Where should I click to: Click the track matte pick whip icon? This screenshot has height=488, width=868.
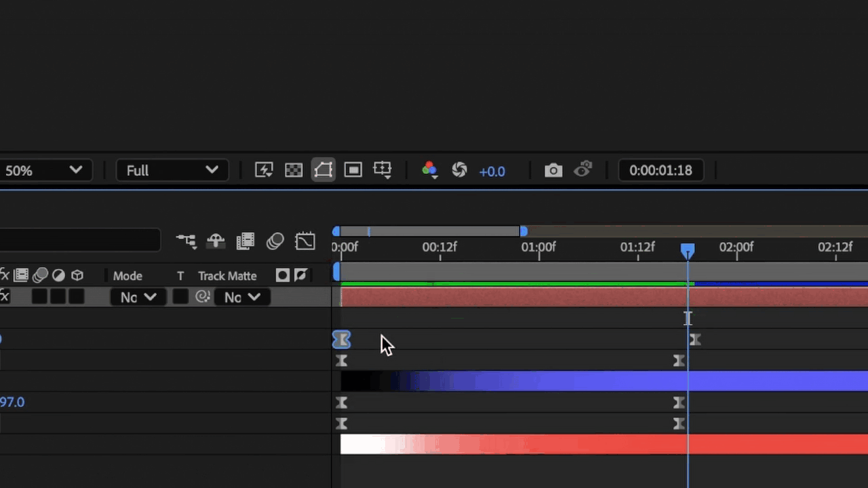click(x=202, y=297)
